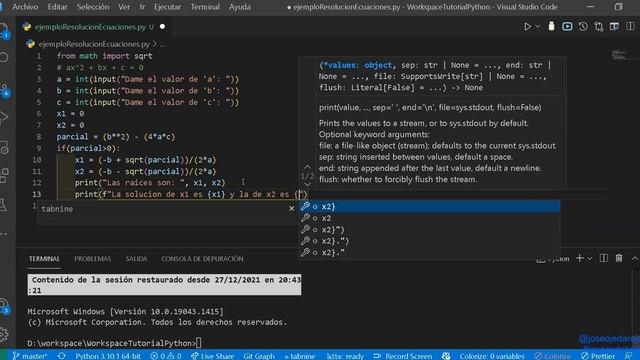Click the kite: ready status item

click(345, 356)
